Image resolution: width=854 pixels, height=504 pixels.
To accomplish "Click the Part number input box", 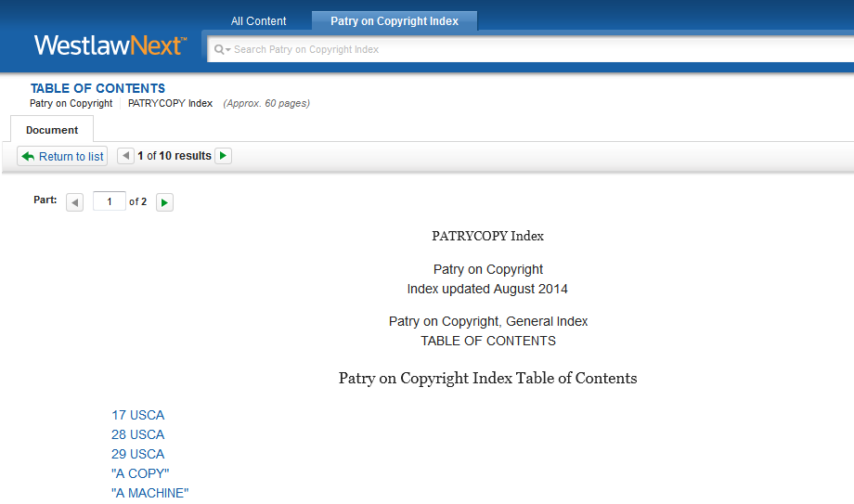I will click(x=110, y=201).
